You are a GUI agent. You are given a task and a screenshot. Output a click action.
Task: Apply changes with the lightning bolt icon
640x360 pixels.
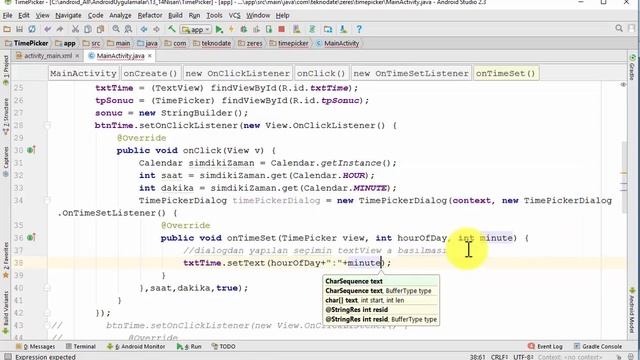231,29
